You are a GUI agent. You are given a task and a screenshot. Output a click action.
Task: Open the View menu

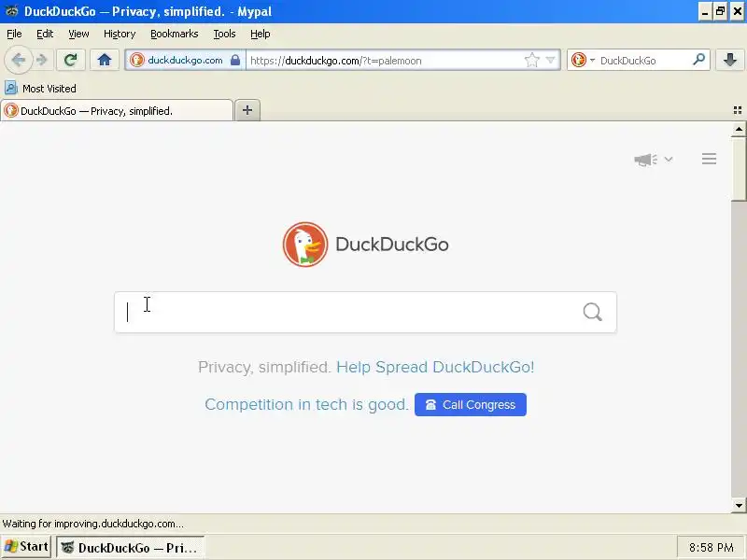pos(78,34)
